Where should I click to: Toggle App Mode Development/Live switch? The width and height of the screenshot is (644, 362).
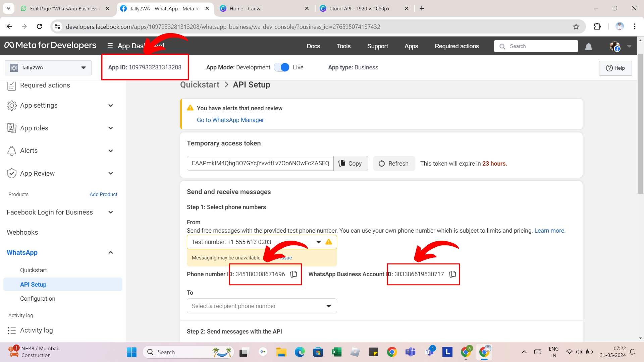point(282,67)
